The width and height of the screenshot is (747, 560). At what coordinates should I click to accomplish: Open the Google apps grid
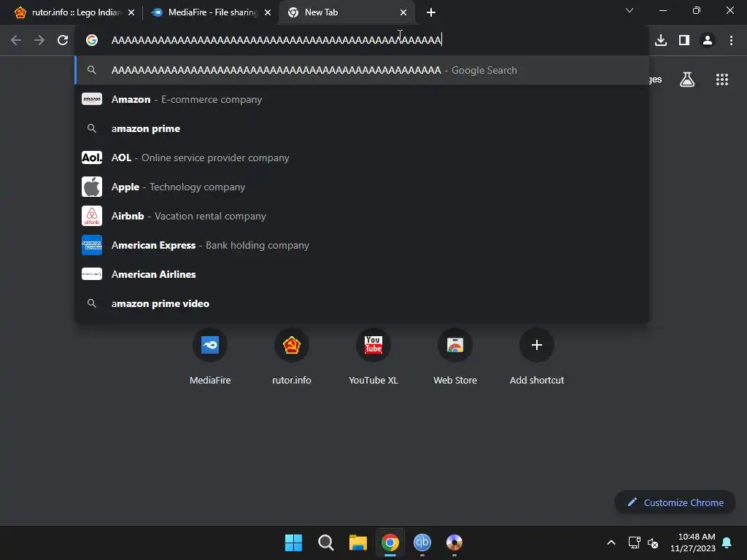click(x=722, y=79)
